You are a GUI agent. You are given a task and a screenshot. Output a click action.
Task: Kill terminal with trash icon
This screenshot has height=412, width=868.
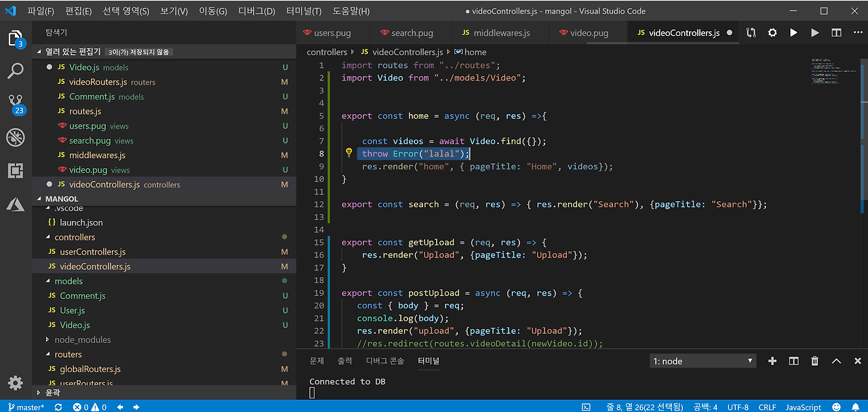815,361
